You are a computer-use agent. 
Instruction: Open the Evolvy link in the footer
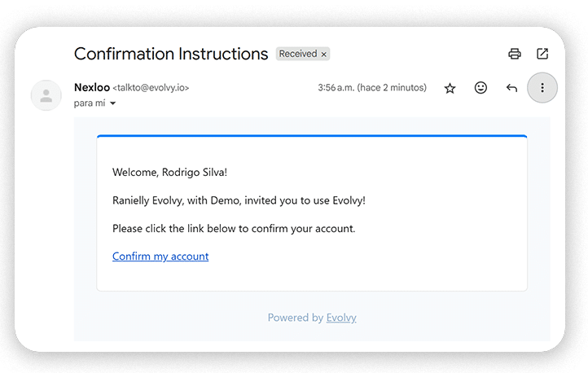click(341, 318)
